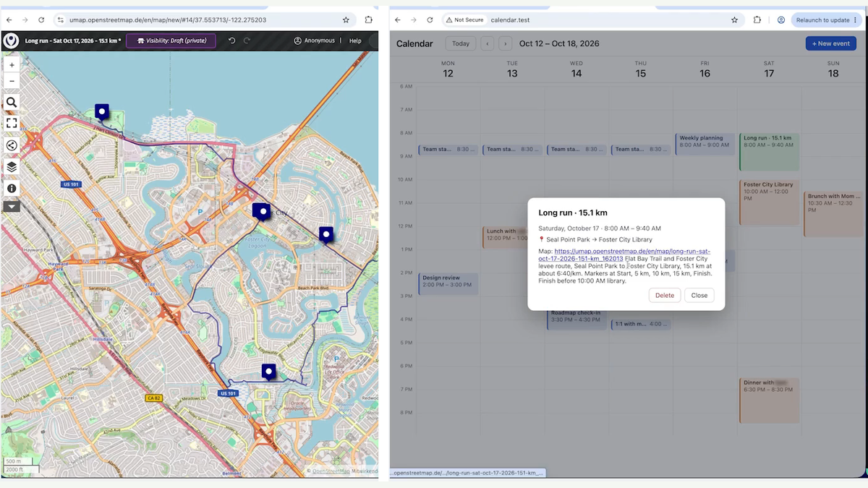The image size is (868, 488).
Task: Reload the calendar.test page
Action: point(430,20)
